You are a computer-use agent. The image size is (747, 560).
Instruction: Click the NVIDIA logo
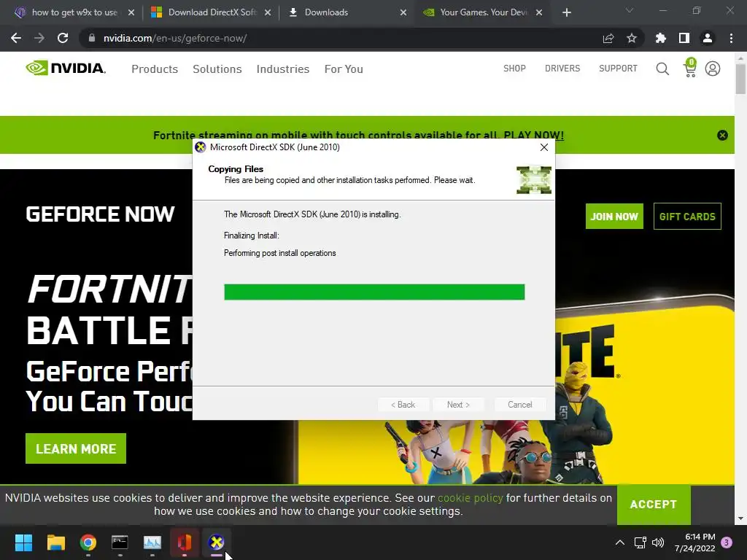click(66, 68)
